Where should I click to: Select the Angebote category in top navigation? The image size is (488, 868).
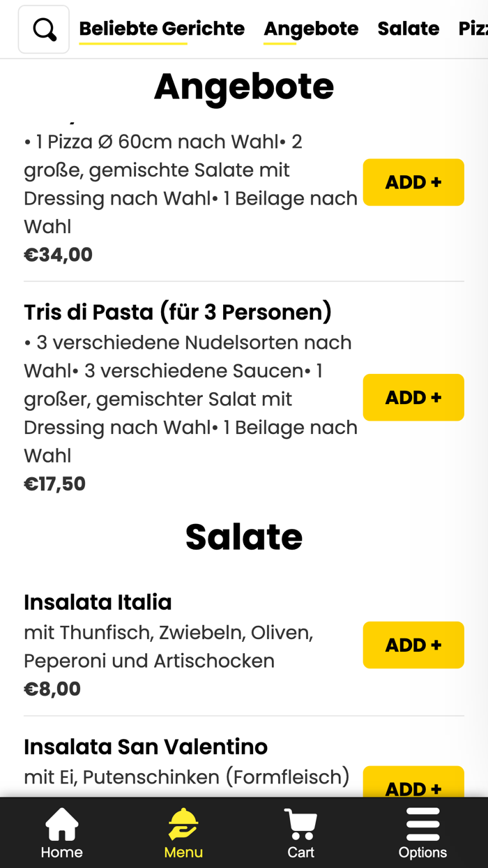[x=311, y=29]
